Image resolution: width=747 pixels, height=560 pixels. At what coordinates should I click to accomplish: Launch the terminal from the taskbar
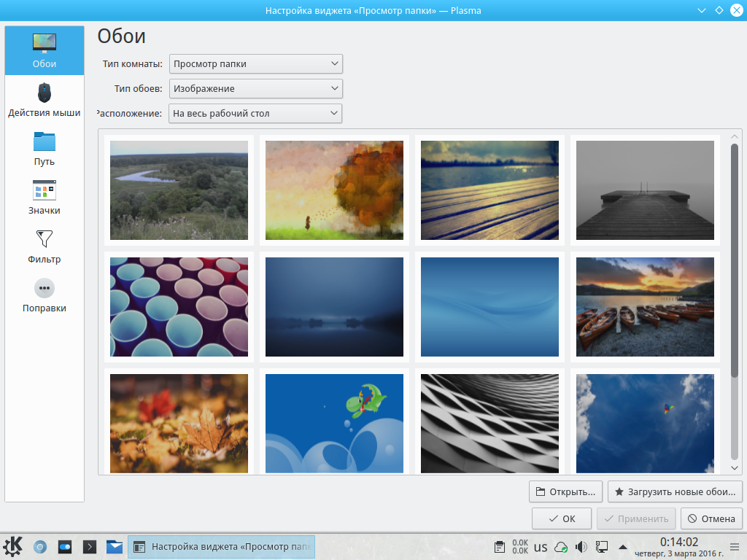[x=90, y=546]
